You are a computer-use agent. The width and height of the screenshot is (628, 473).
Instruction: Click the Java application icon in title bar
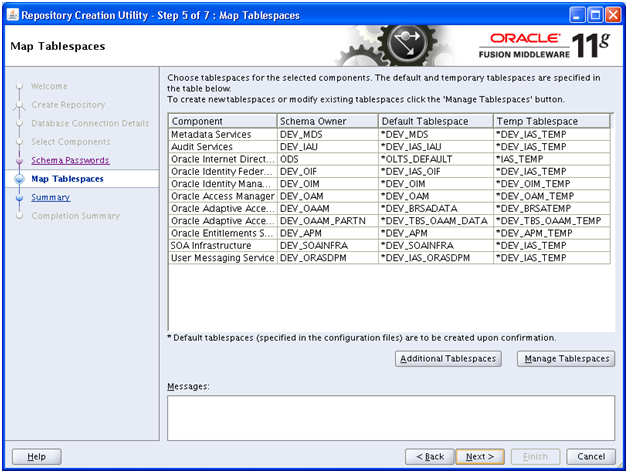12,15
